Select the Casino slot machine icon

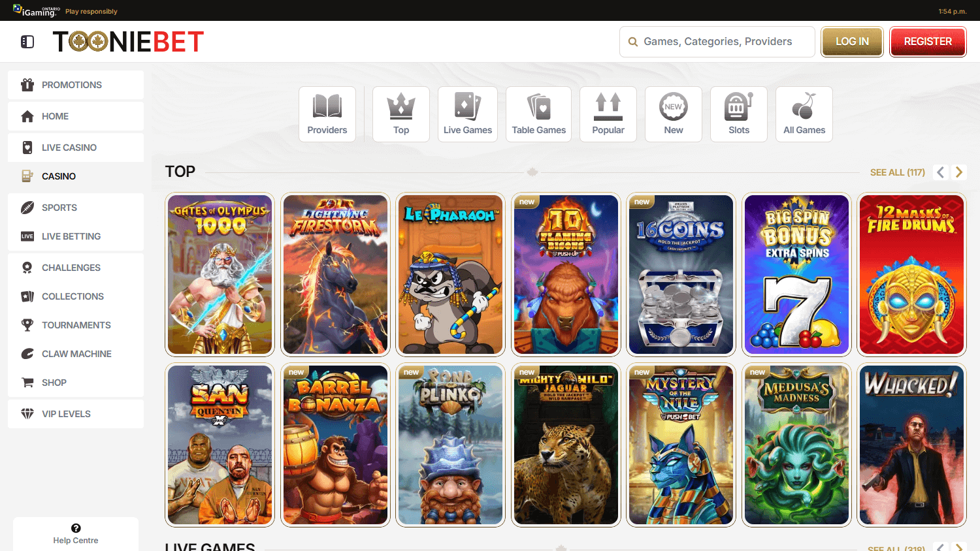[27, 176]
